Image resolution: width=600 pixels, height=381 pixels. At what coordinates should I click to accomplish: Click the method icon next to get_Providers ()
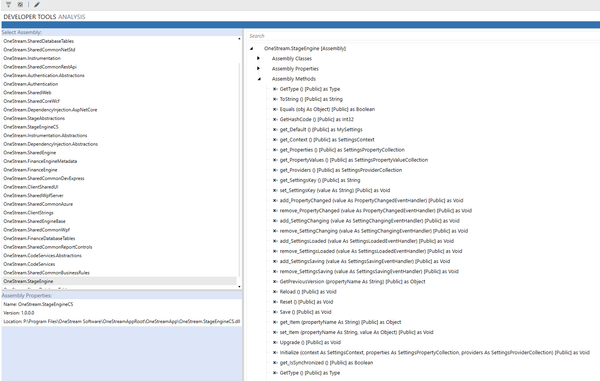coord(275,170)
